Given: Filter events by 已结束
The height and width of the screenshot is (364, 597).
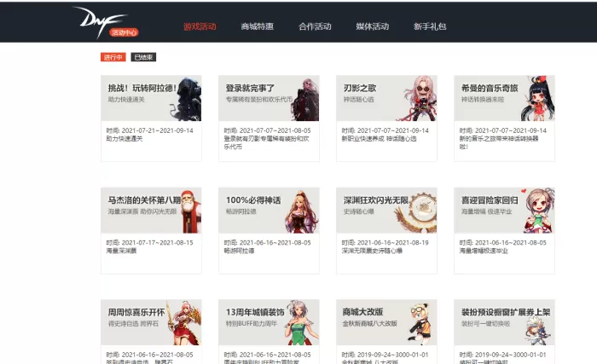Looking at the screenshot, I should point(143,57).
